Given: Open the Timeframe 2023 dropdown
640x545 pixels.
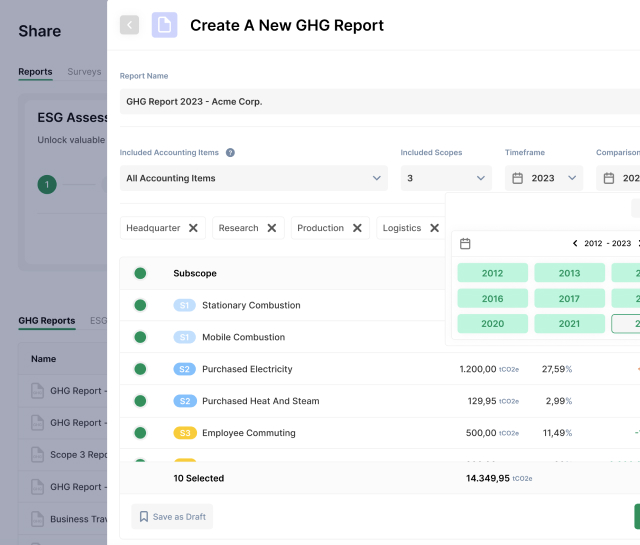Looking at the screenshot, I should [x=545, y=178].
